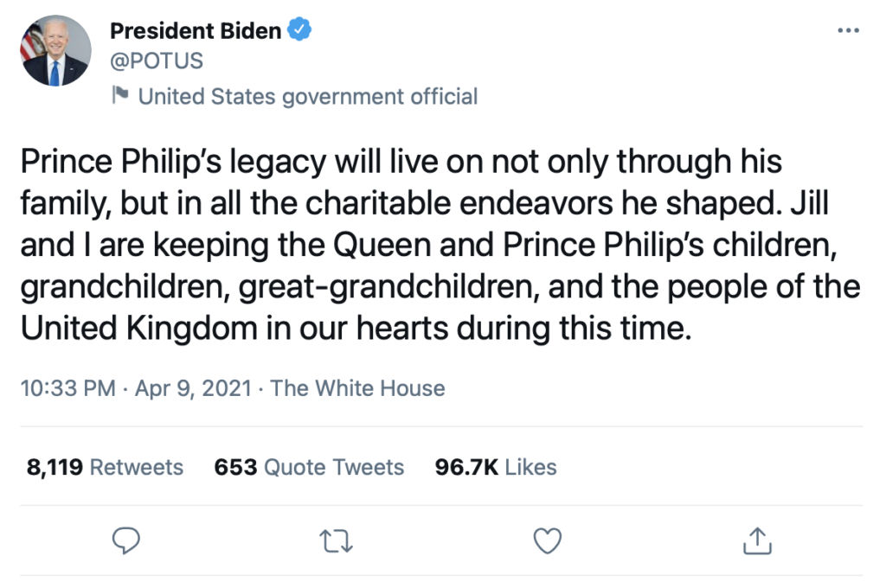Open the share upload-arrow icon

tap(757, 540)
